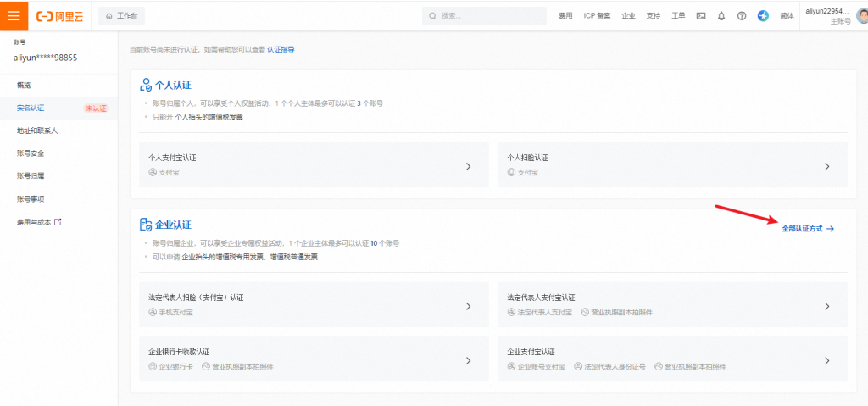Screen dimensions: 868x406
Task: Open the 费用 menu in header
Action: [x=565, y=16]
